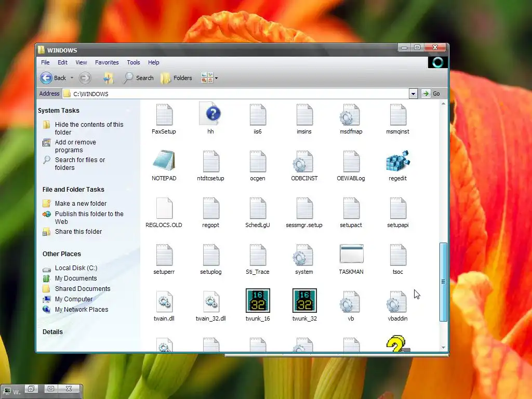The image size is (532, 399).
Task: Open the File menu
Action: point(46,62)
